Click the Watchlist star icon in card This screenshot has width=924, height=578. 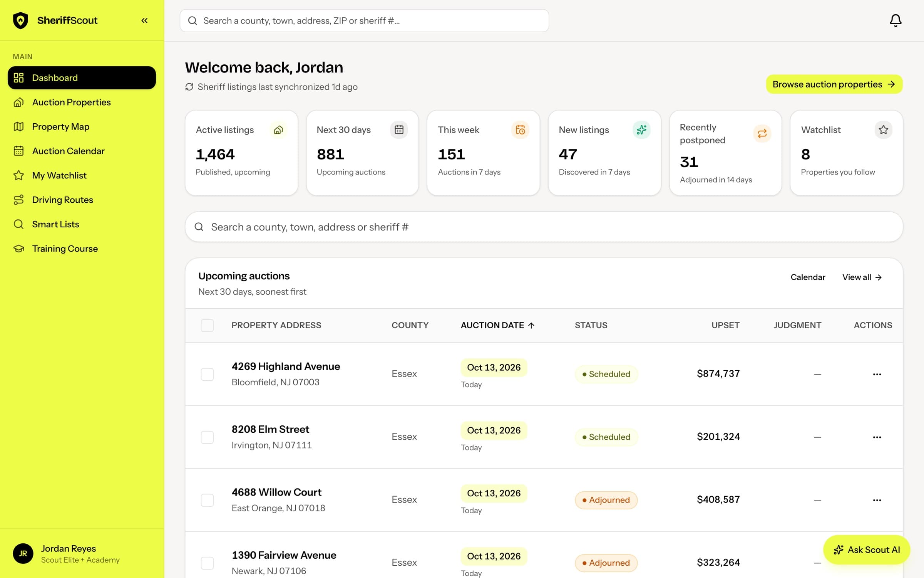[x=883, y=130]
